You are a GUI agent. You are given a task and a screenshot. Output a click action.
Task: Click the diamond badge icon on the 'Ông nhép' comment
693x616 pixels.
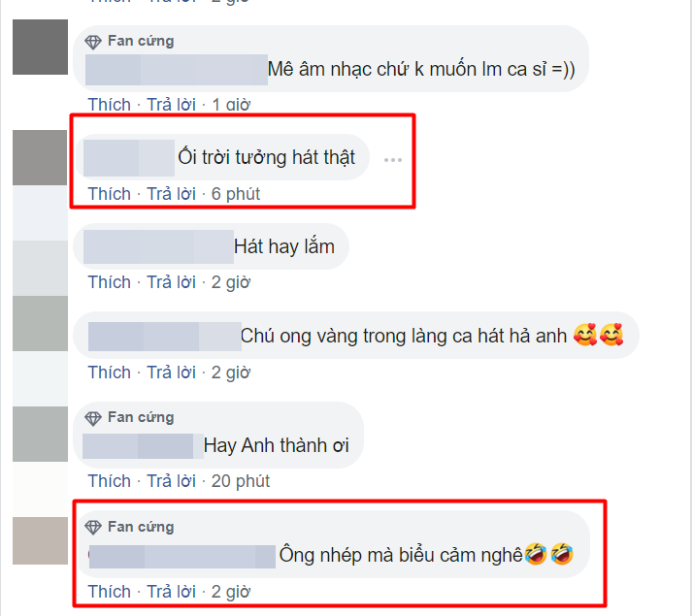(93, 527)
